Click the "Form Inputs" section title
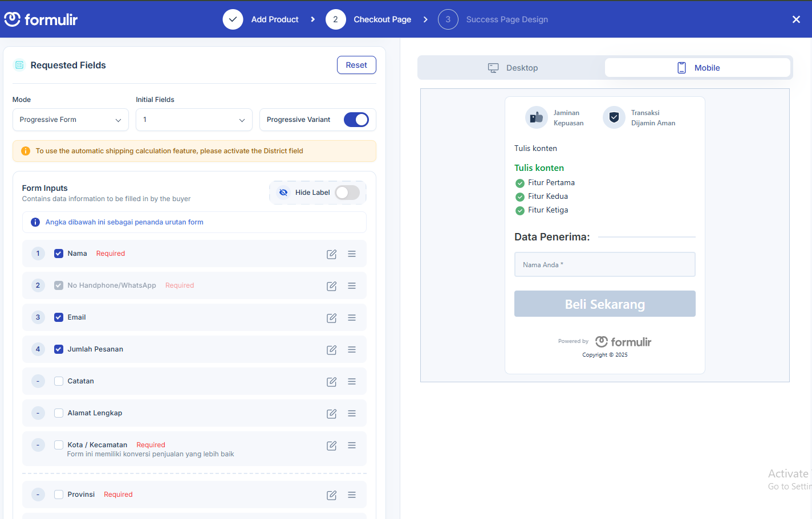812x519 pixels. click(x=45, y=188)
